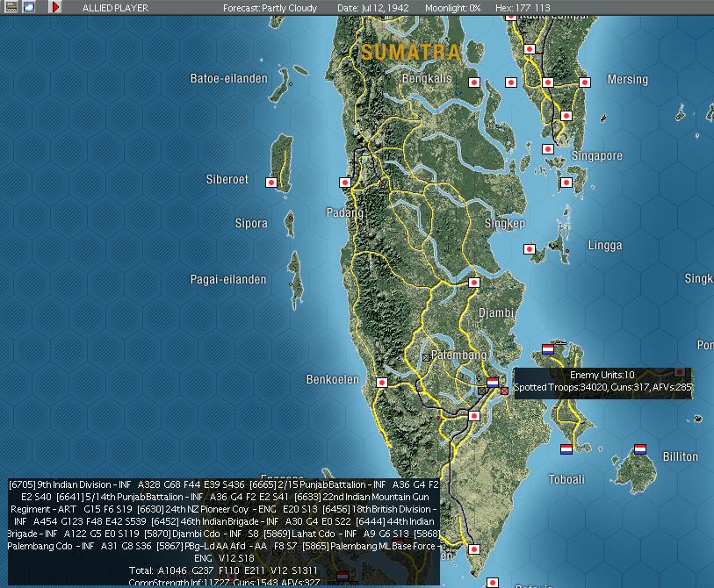Select Japanese flag base right of Singkep label
The width and height of the screenshot is (714, 588).
point(529,249)
